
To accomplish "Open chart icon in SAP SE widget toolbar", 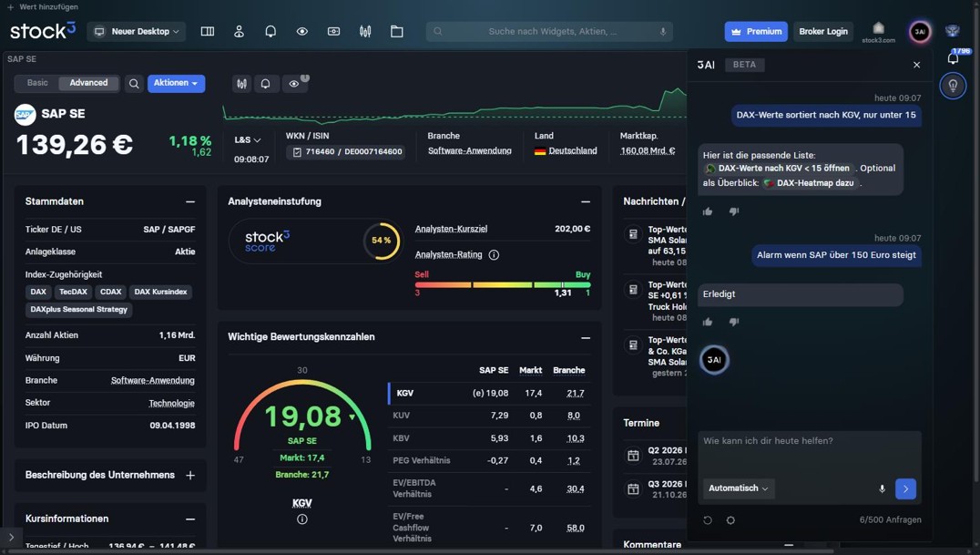I will (x=242, y=83).
